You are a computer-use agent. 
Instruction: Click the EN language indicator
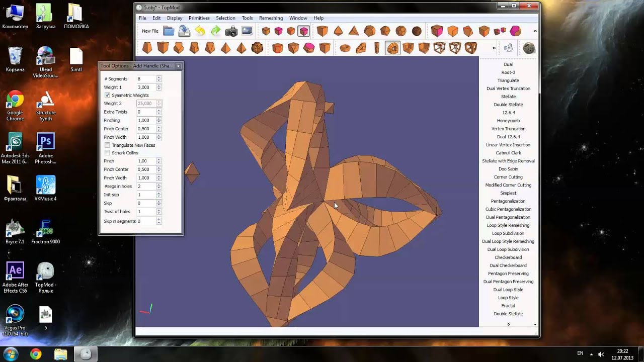tap(580, 353)
